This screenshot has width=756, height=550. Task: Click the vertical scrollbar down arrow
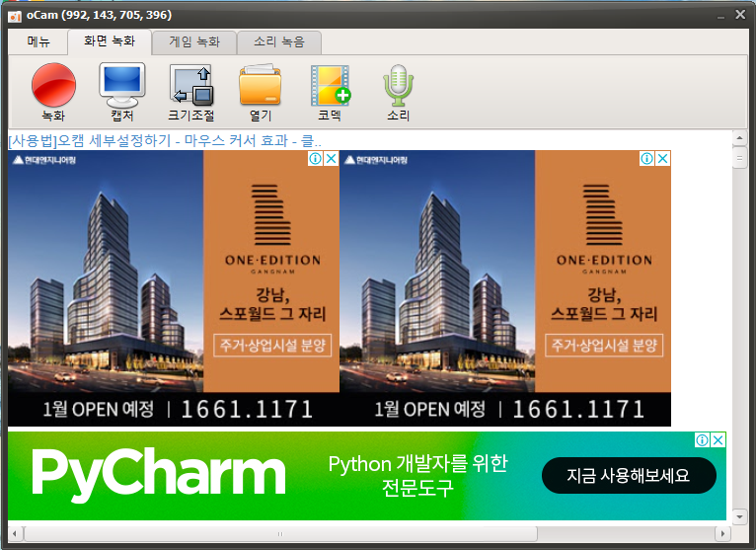point(739,516)
